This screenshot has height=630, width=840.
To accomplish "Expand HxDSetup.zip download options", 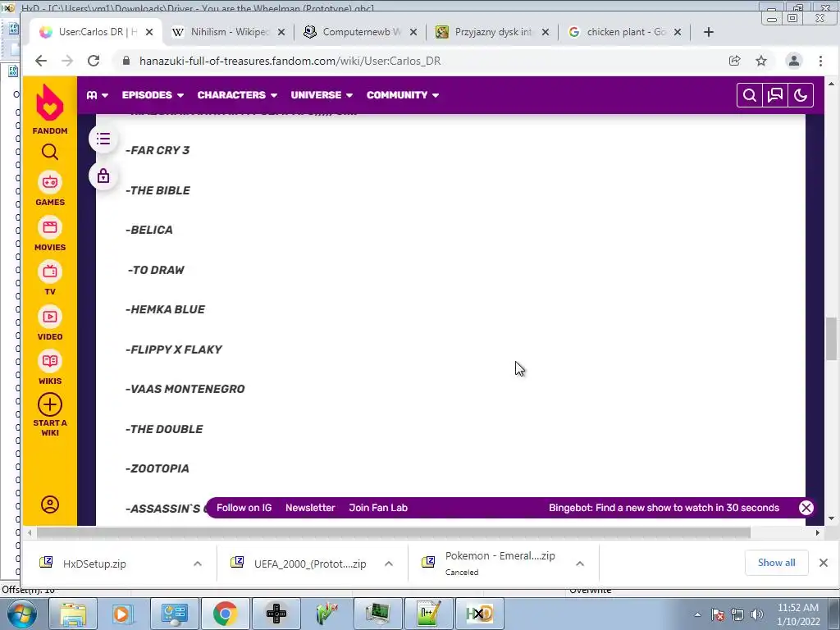I will [x=198, y=564].
